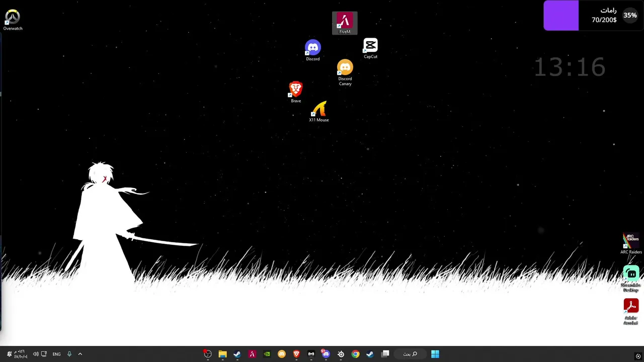
Task: Click the taskbar search box
Action: point(410,354)
